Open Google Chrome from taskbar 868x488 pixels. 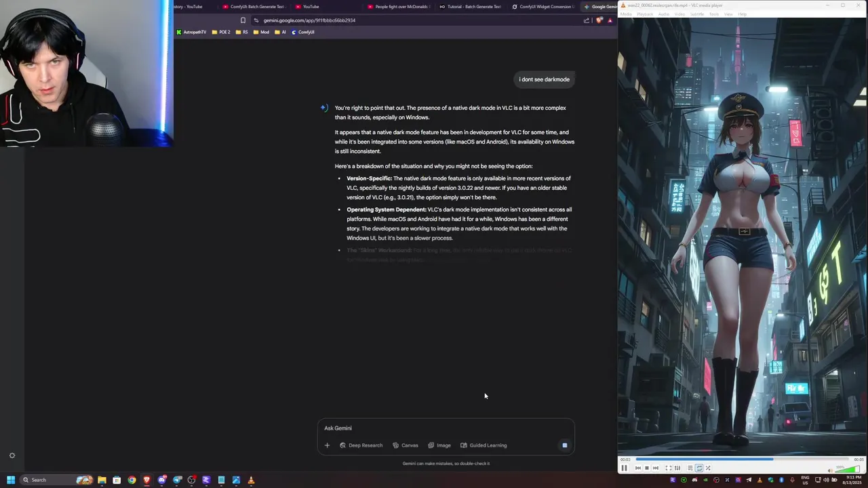coord(132,480)
